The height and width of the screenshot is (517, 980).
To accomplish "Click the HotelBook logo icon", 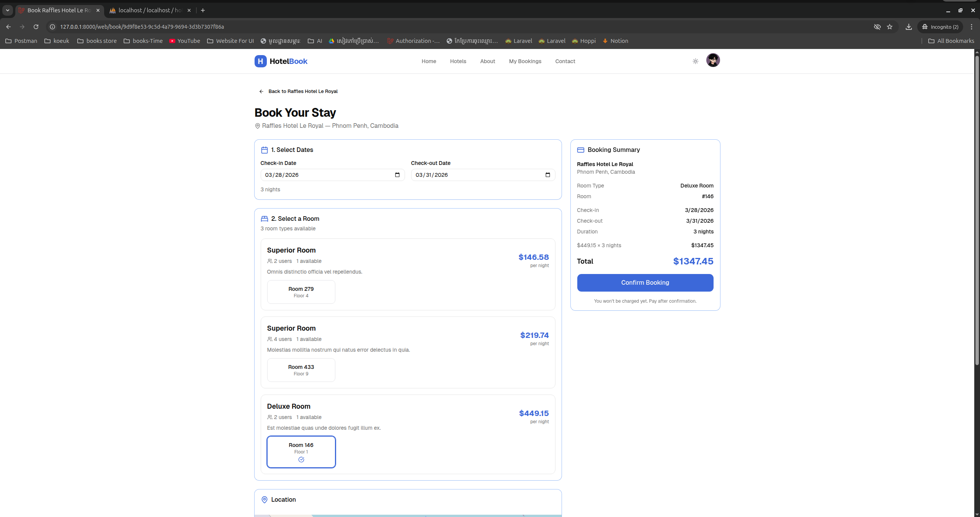I will tap(260, 61).
